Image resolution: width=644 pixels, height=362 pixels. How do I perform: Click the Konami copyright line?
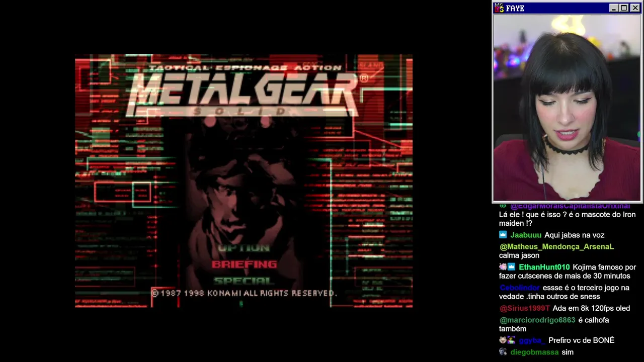244,293
